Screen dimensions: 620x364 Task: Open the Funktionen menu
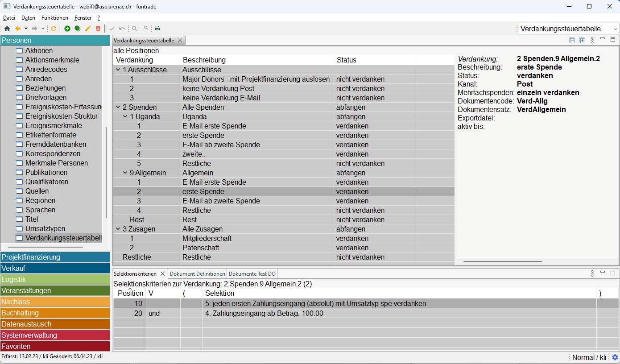[x=54, y=18]
